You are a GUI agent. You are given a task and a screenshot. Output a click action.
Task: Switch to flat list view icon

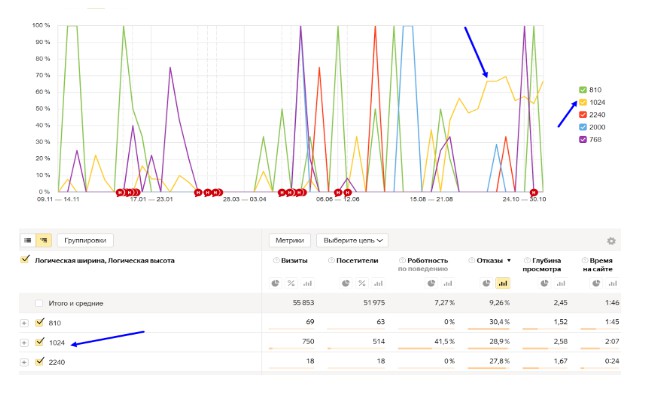[28, 240]
